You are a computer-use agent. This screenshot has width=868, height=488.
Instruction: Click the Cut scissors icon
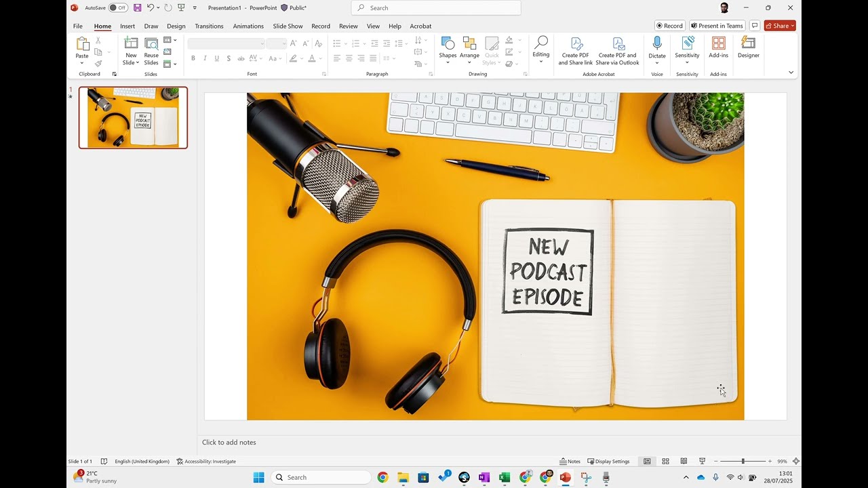[x=98, y=41]
